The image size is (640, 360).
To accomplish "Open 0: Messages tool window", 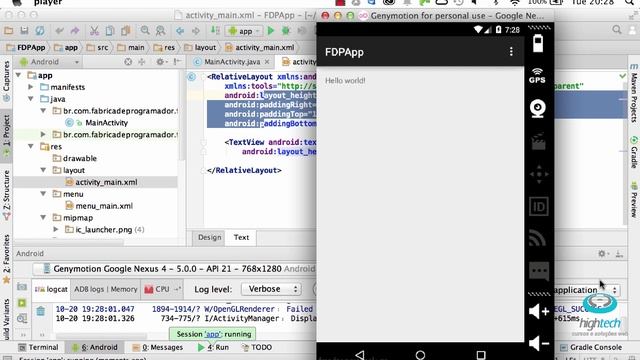I will [158, 347].
